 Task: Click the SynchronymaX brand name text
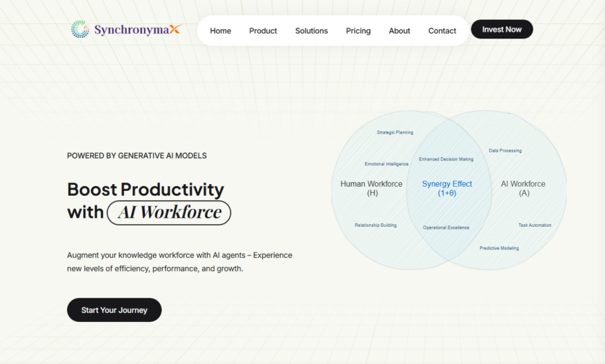tap(138, 30)
